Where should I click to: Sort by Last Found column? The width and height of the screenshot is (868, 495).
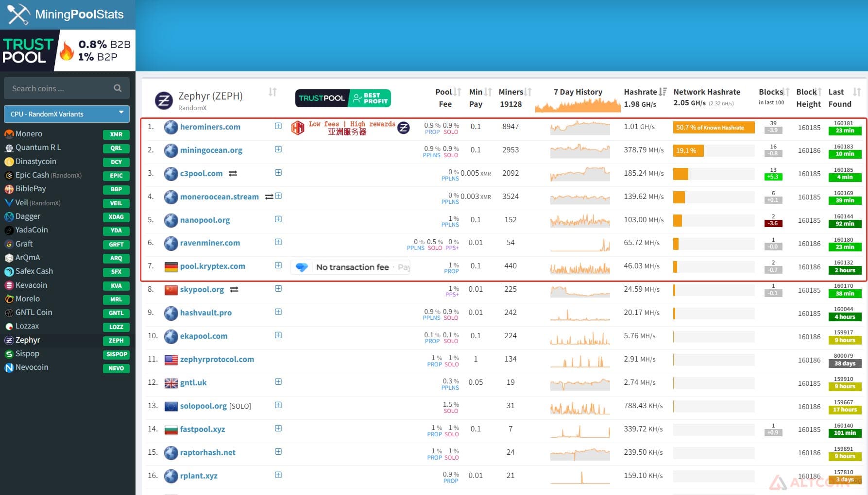857,92
